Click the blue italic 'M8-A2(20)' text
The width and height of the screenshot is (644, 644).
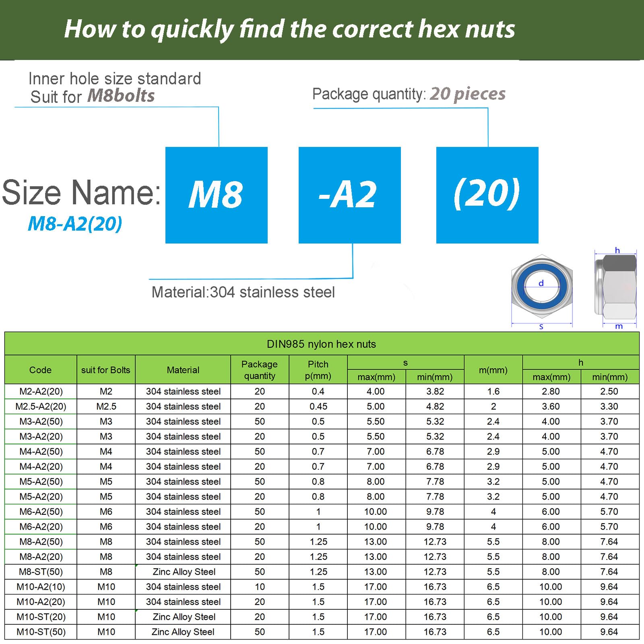75,224
